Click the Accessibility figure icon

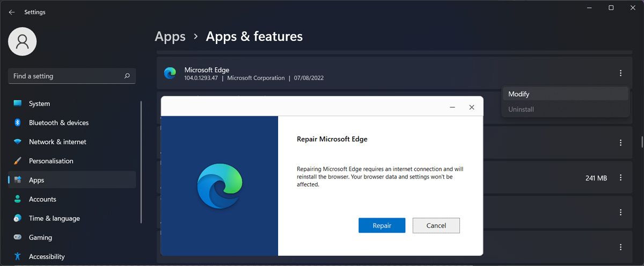point(18,256)
